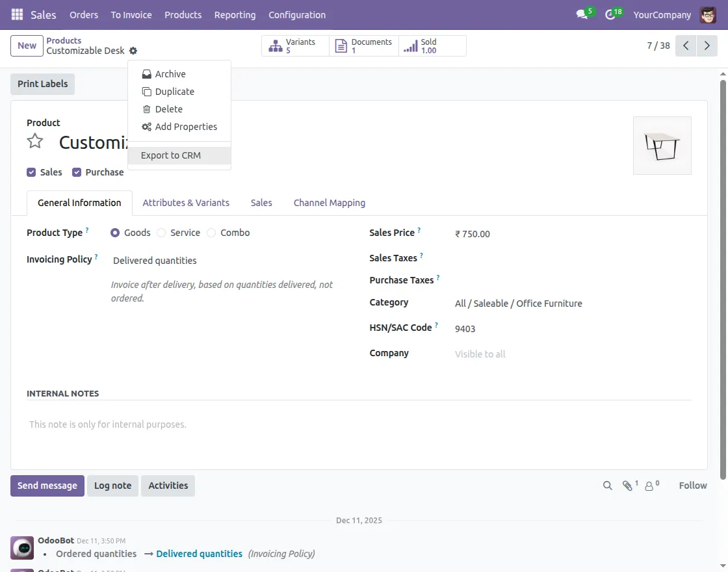Viewport: 728px width, 572px height.
Task: Mark product as favorite with star
Action: (x=35, y=142)
